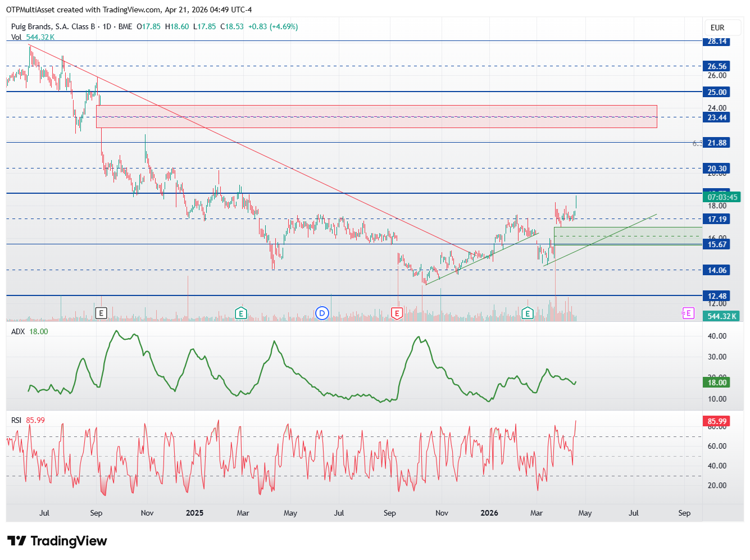Click the 21.88 price level label

[717, 143]
